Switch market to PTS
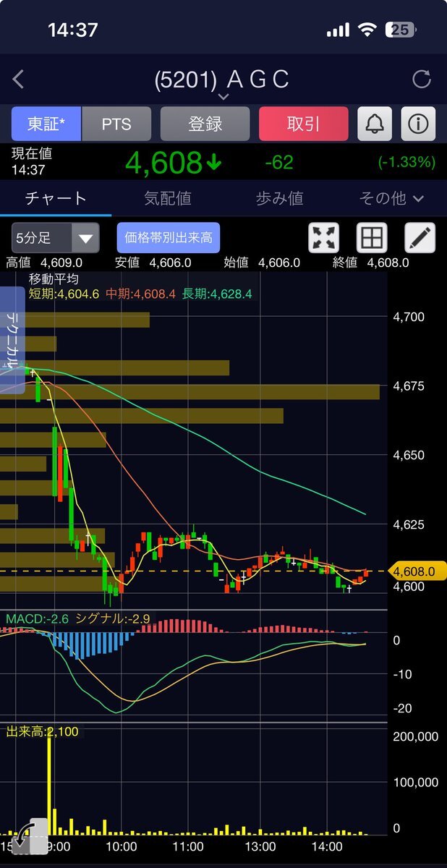Screen dimensions: 447x868 click(x=116, y=124)
